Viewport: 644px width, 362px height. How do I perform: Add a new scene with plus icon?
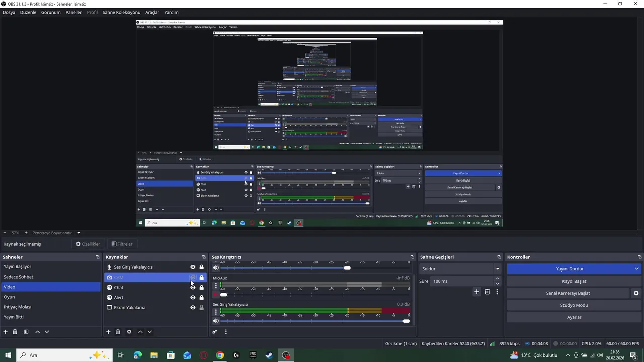(6, 332)
